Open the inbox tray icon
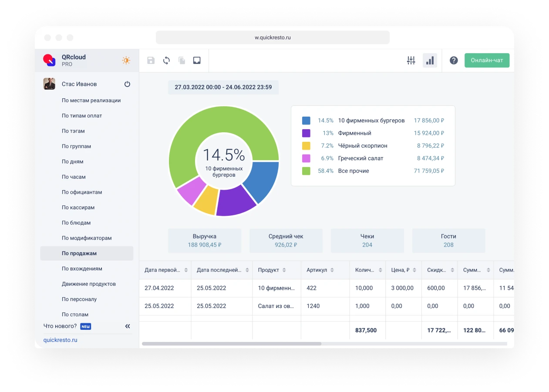 point(197,60)
